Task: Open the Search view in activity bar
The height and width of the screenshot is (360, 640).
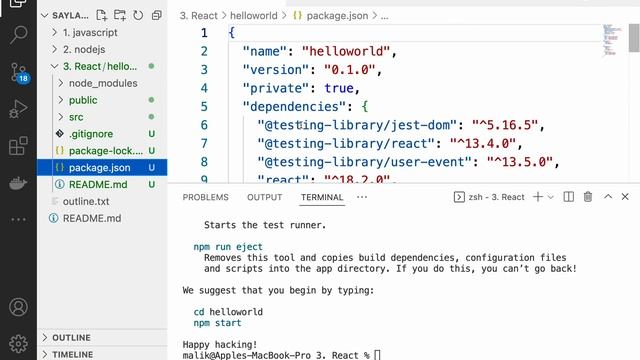Action: (18, 35)
